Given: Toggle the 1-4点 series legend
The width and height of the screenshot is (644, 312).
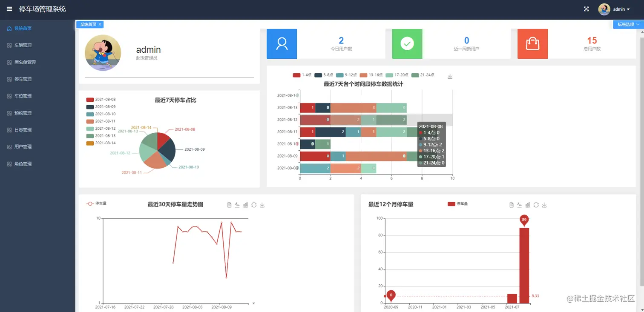Looking at the screenshot, I should [x=302, y=75].
